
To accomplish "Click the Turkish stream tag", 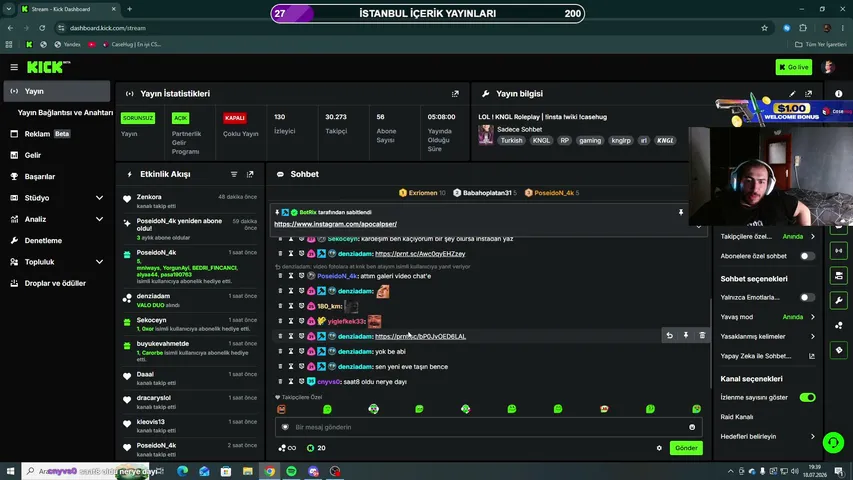I will (x=511, y=140).
